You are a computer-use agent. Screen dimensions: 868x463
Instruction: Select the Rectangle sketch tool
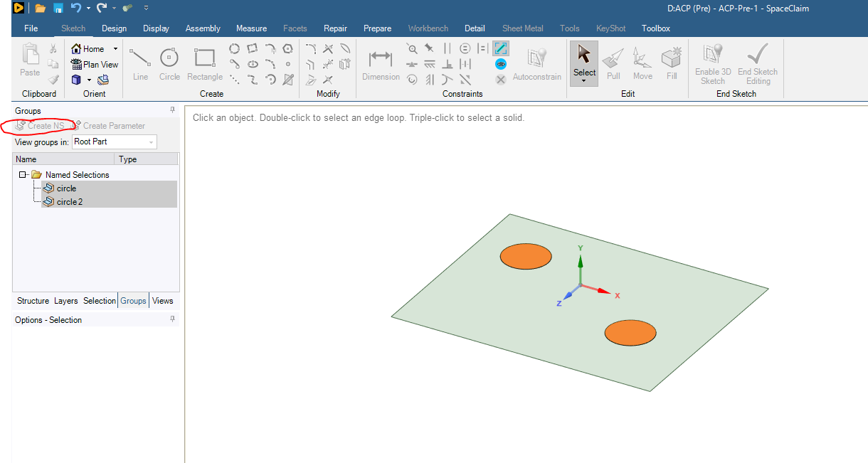pos(205,64)
